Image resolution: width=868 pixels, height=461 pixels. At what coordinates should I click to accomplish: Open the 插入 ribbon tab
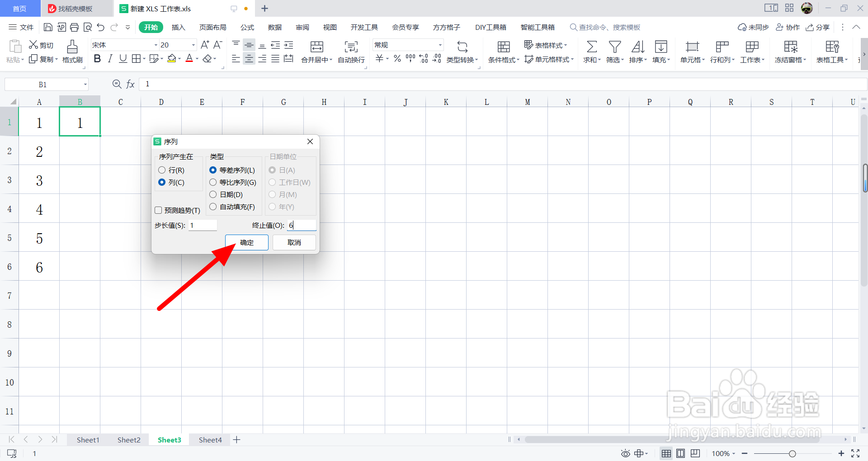[x=179, y=28]
